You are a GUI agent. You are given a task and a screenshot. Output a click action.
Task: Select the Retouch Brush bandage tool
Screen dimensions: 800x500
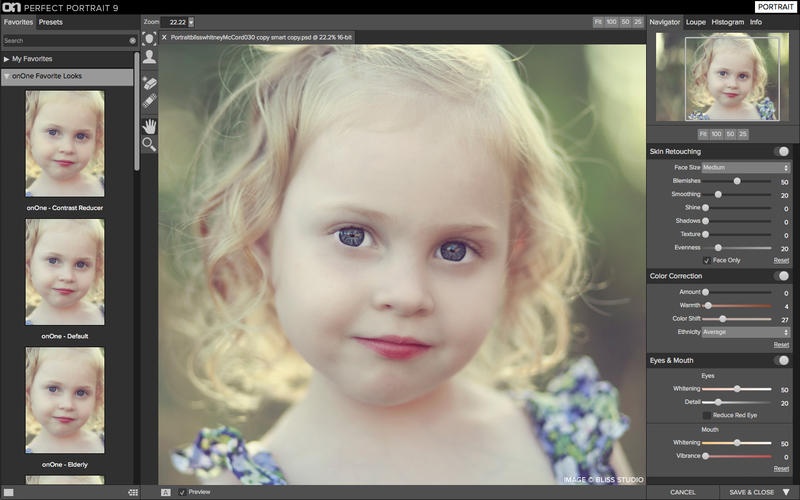pos(149,101)
